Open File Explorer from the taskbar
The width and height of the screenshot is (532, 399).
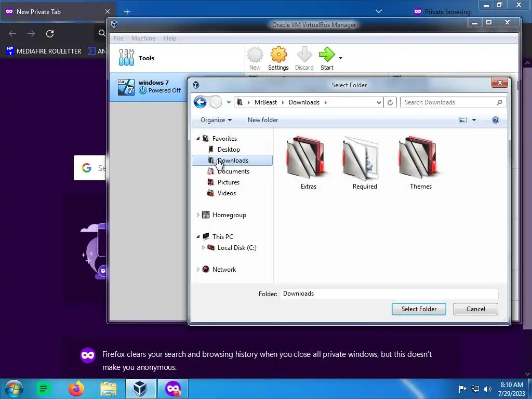coord(109,389)
